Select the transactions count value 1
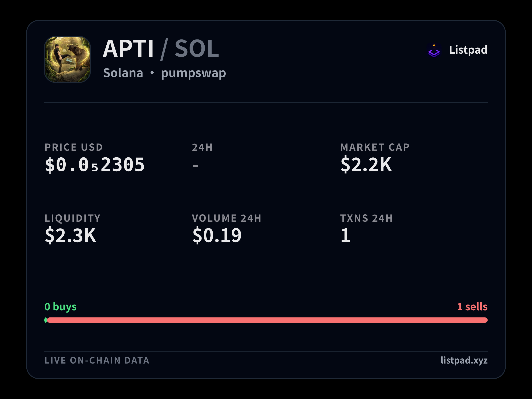 tap(346, 235)
